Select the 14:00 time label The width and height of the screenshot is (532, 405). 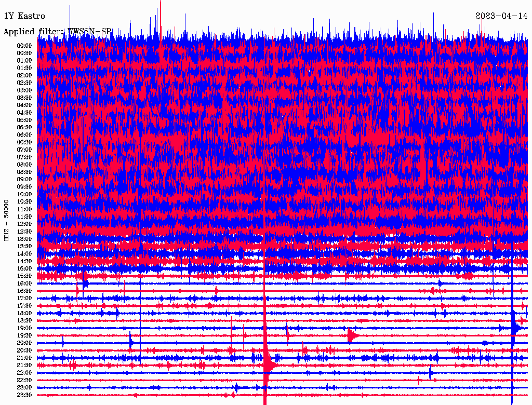(24, 254)
